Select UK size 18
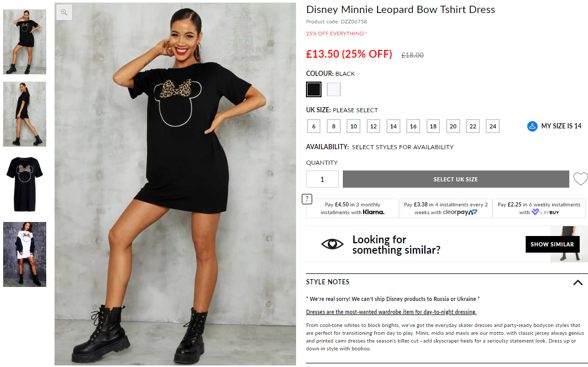The width and height of the screenshot is (588, 367). pyautogui.click(x=433, y=126)
